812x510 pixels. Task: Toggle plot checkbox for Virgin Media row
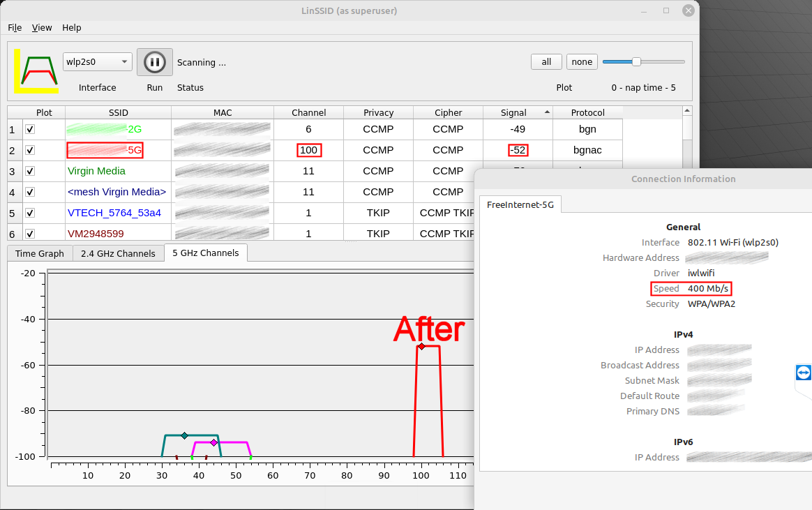[30, 171]
